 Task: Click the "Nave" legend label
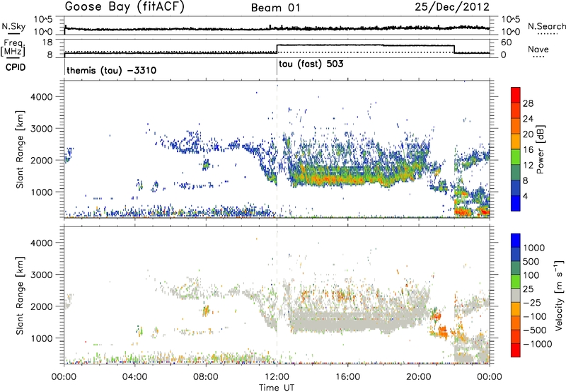point(538,49)
